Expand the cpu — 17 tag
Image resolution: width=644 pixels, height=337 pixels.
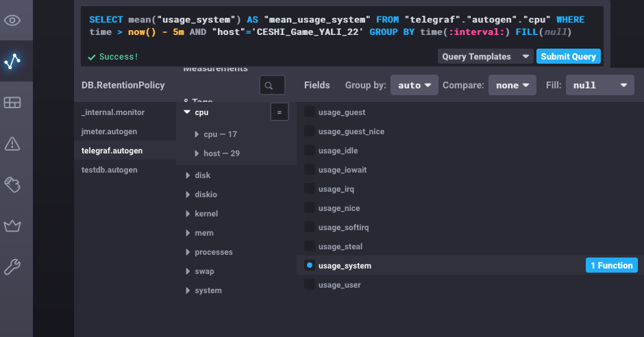pos(197,134)
